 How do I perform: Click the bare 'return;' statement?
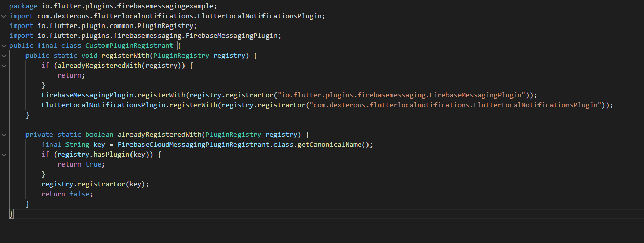pos(71,75)
